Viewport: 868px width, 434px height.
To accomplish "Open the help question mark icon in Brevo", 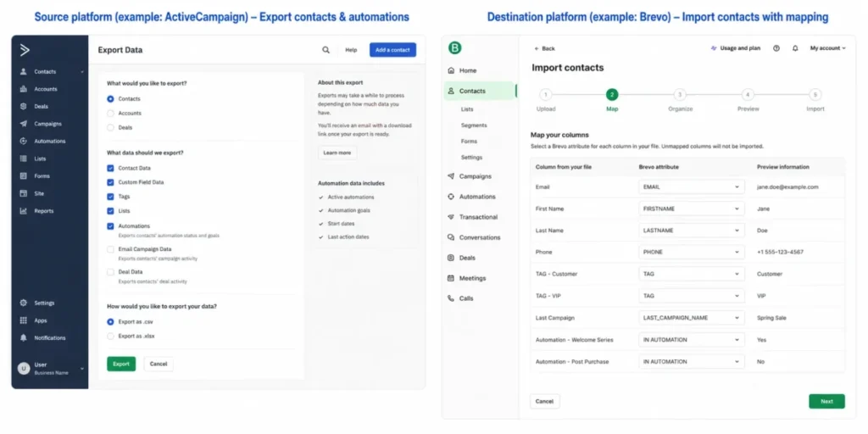I will (x=776, y=48).
